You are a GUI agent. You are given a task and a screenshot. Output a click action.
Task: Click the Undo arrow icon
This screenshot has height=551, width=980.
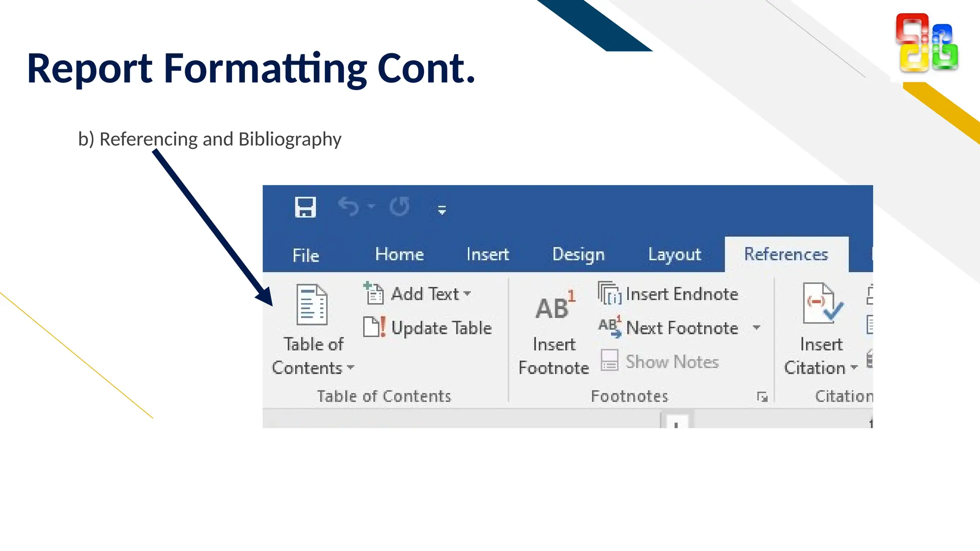click(x=349, y=207)
